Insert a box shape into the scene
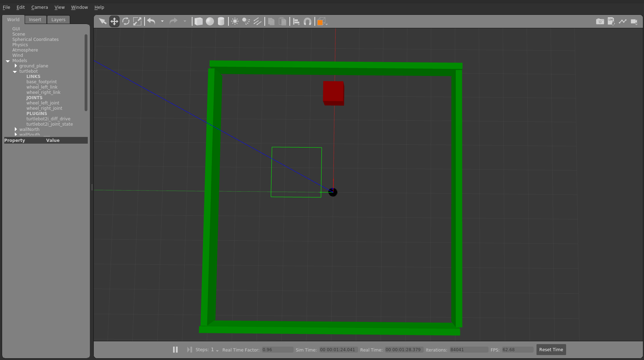This screenshot has height=360, width=644. click(198, 21)
